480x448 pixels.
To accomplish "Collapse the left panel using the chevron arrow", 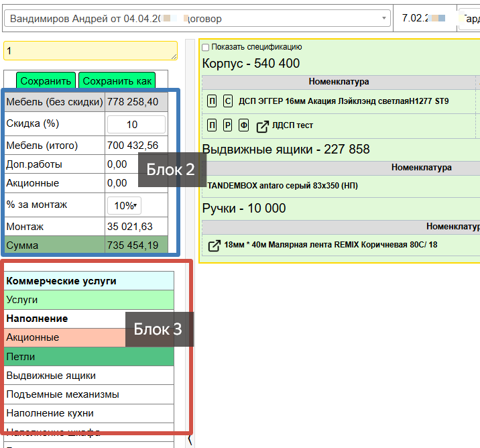I will (x=189, y=439).
